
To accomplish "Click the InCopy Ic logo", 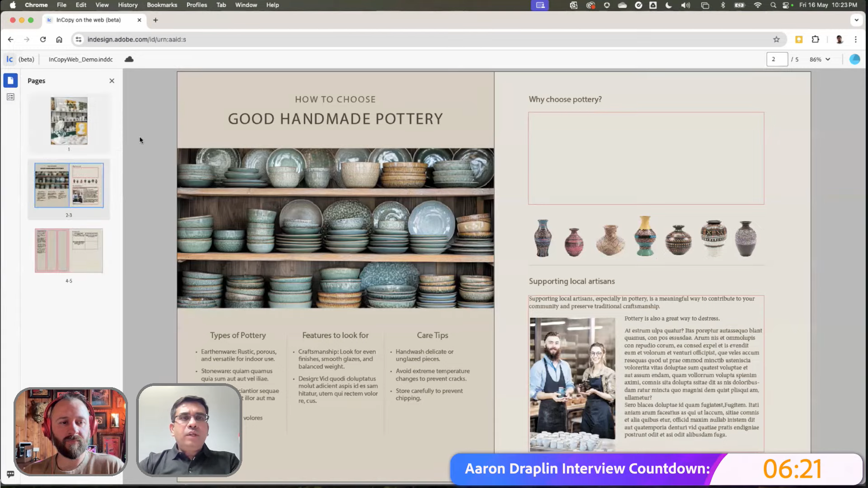I will (9, 59).
